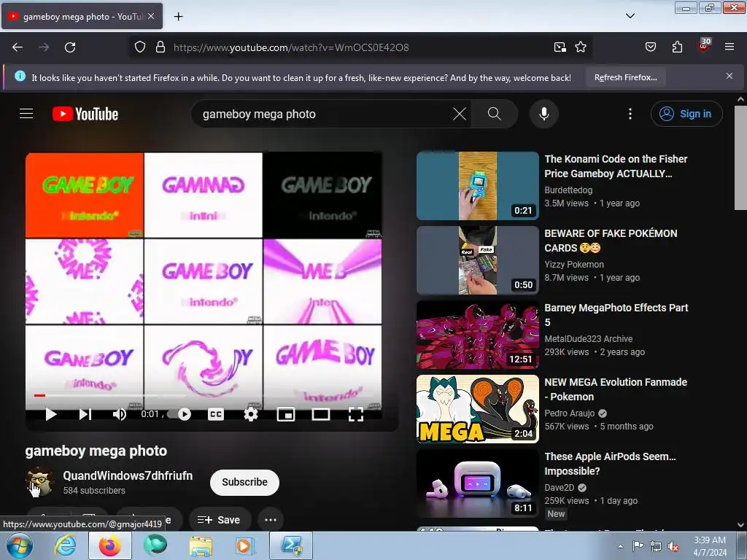This screenshot has width=747, height=560.
Task: Open the tray volume icon
Action: [673, 546]
